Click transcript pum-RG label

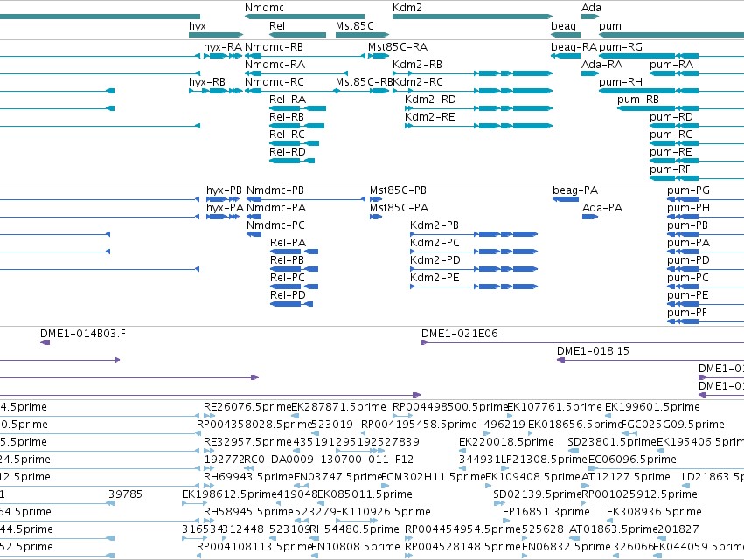pos(621,47)
